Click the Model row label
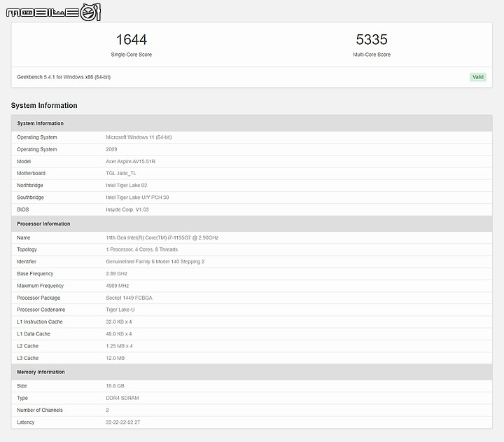Viewport: 504px width, 442px height. pyautogui.click(x=24, y=162)
